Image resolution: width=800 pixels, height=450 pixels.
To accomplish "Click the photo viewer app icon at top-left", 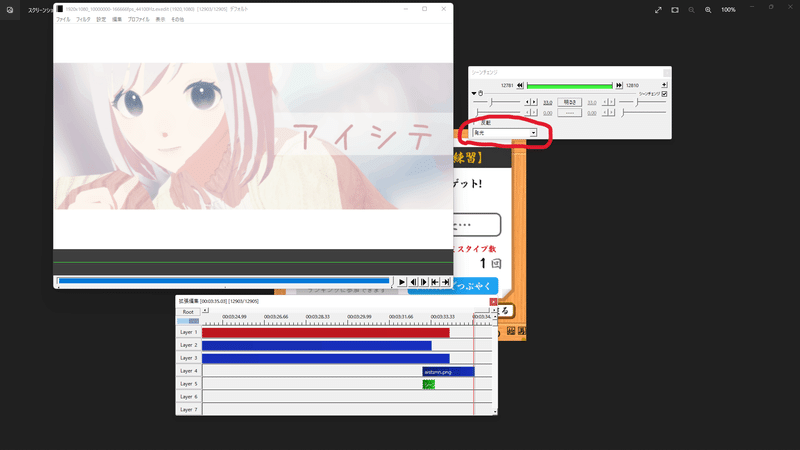I will click(x=10, y=10).
